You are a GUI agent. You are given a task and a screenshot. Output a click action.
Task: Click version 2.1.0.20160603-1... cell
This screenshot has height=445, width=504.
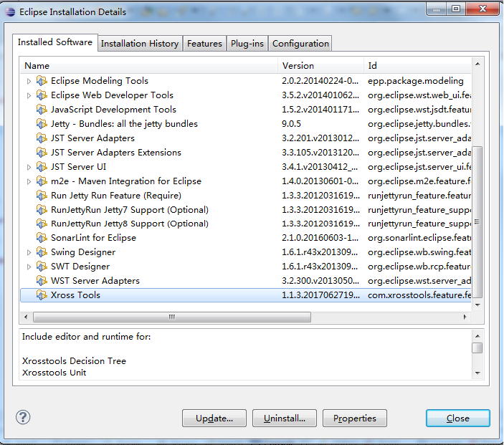[320, 238]
